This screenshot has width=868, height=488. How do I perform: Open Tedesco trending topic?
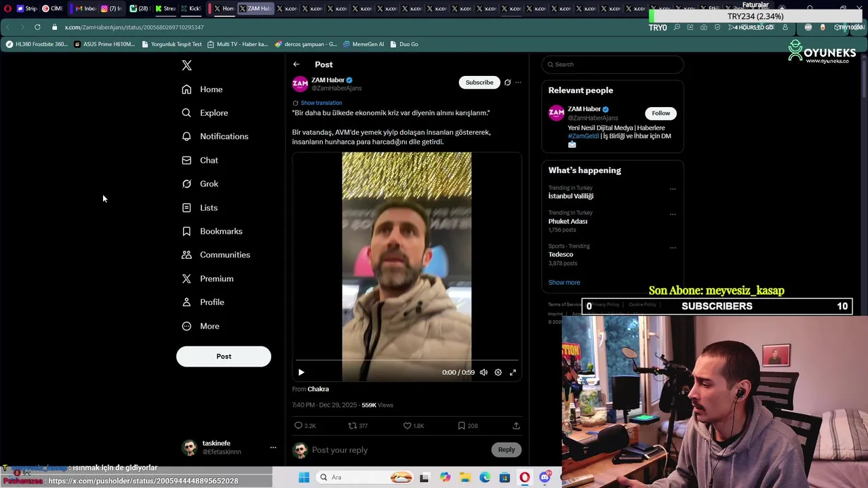pyautogui.click(x=561, y=254)
